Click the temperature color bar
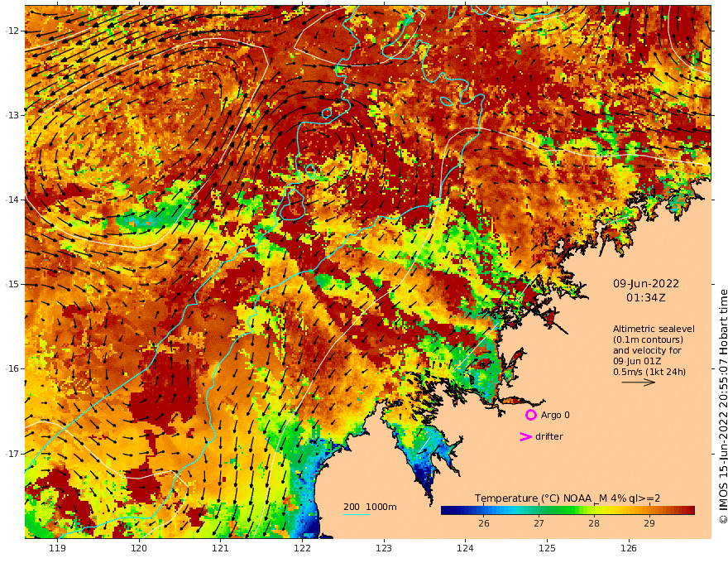 click(x=568, y=510)
